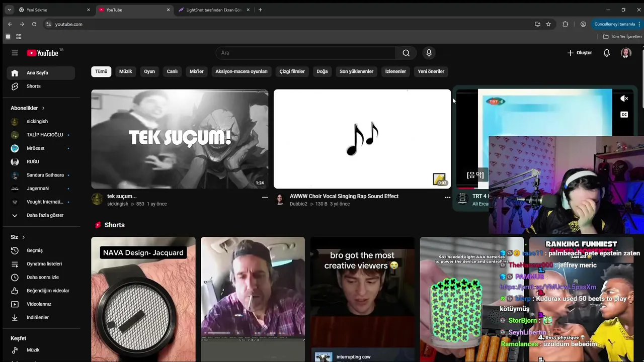Open Geçmiş history page
This screenshot has height=362, width=644.
click(41, 250)
